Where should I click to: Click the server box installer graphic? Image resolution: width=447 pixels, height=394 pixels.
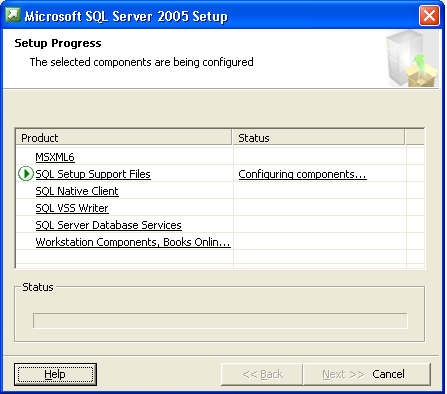413,59
